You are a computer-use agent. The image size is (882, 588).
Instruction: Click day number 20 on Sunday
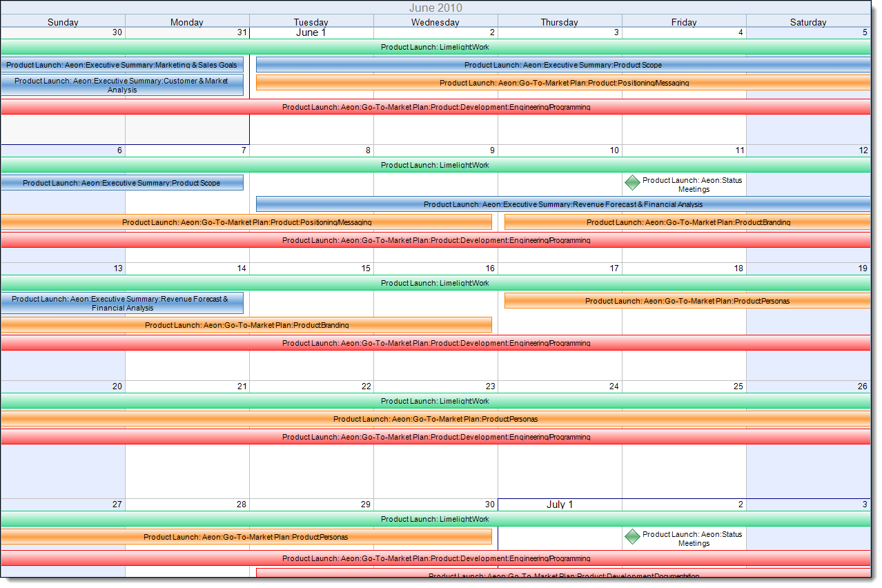coord(117,386)
